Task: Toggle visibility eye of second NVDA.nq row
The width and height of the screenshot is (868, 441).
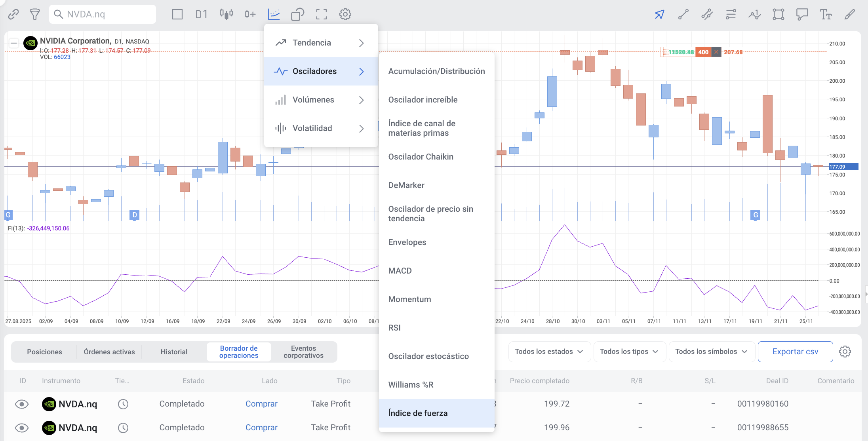Action: pos(22,428)
